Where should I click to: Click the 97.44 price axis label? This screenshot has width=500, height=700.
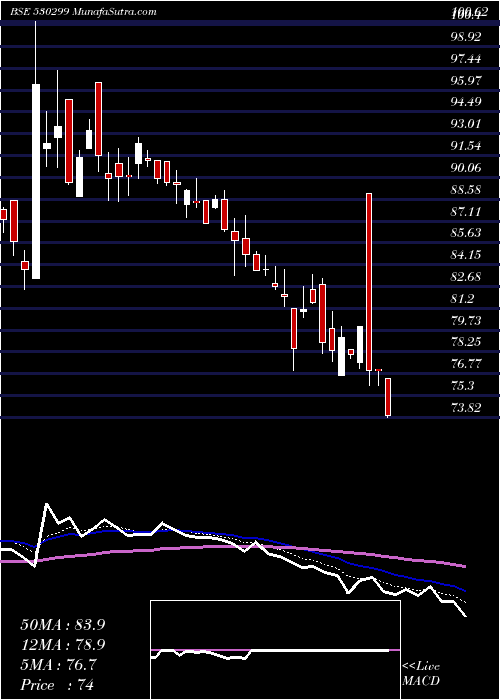466,58
